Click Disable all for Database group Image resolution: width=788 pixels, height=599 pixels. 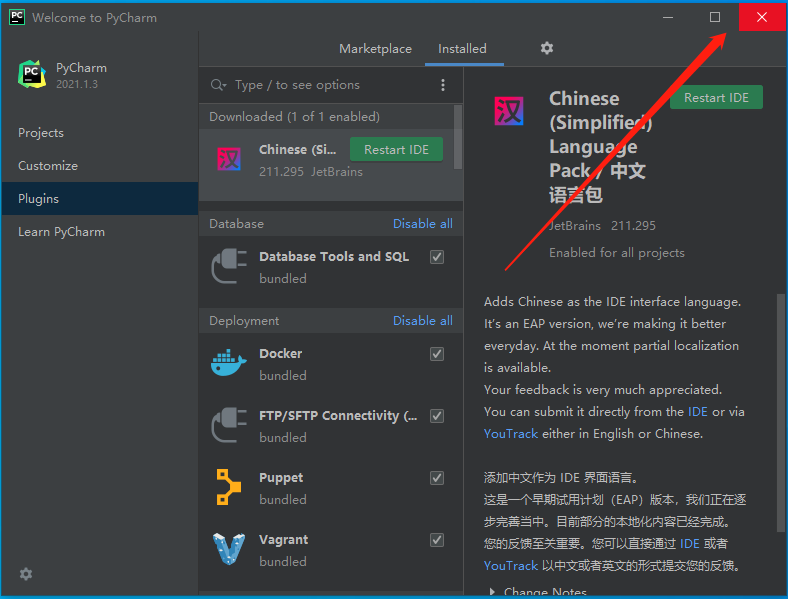coord(423,224)
